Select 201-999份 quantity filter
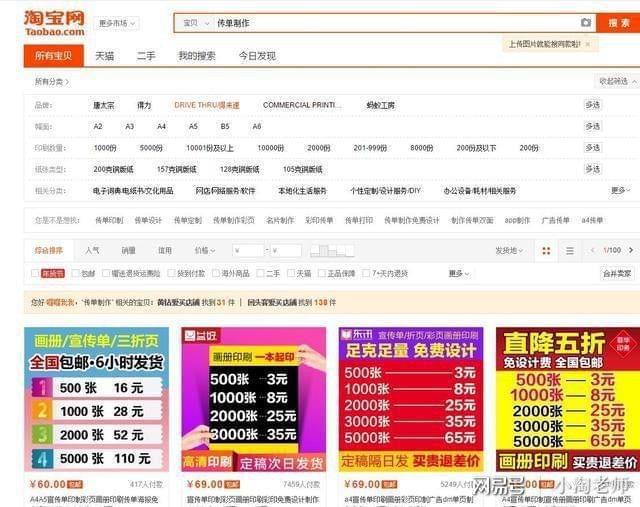Viewport: 640px width, 507px height. click(x=370, y=148)
